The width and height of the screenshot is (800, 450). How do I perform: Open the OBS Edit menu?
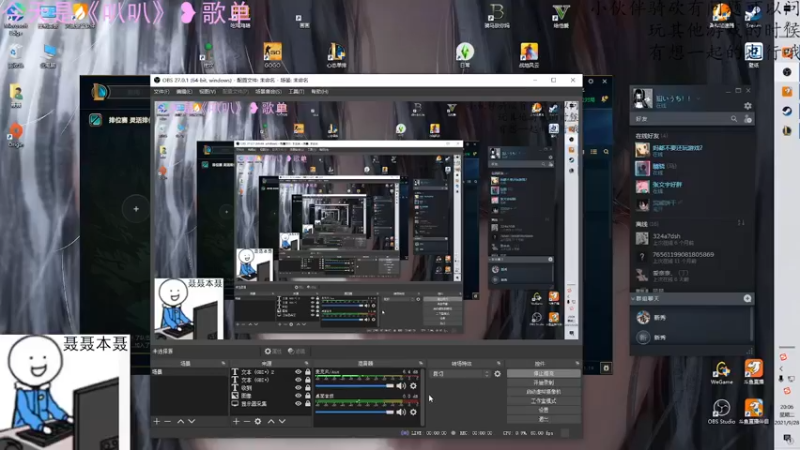click(184, 92)
